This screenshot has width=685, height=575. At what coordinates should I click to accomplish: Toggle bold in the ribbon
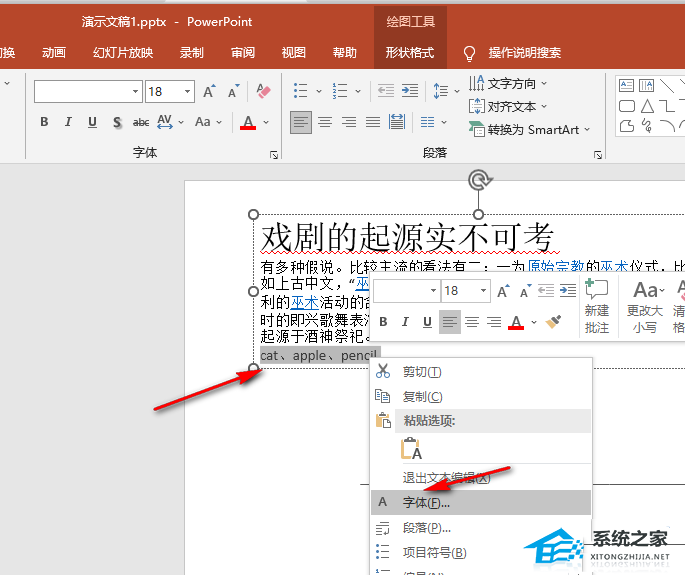(x=44, y=122)
